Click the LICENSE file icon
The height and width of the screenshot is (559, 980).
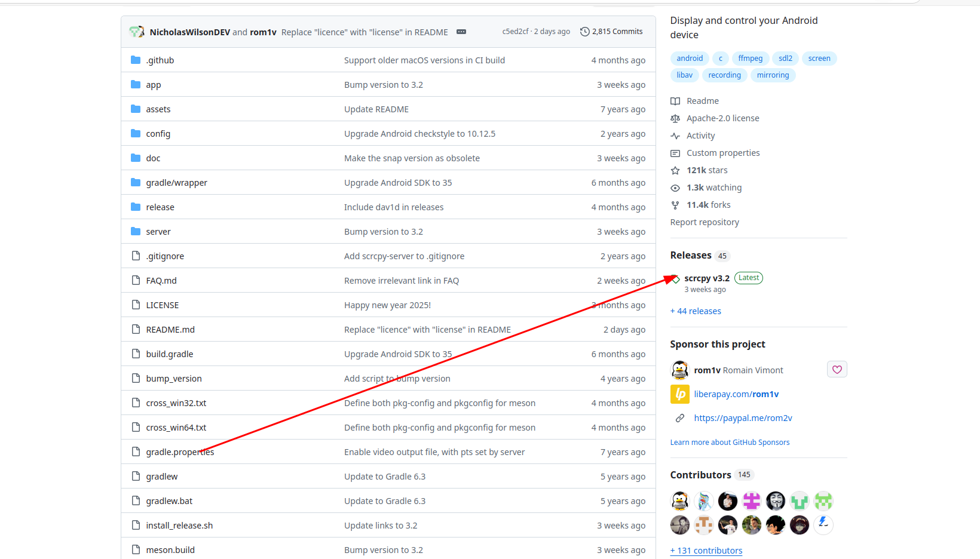coord(136,305)
